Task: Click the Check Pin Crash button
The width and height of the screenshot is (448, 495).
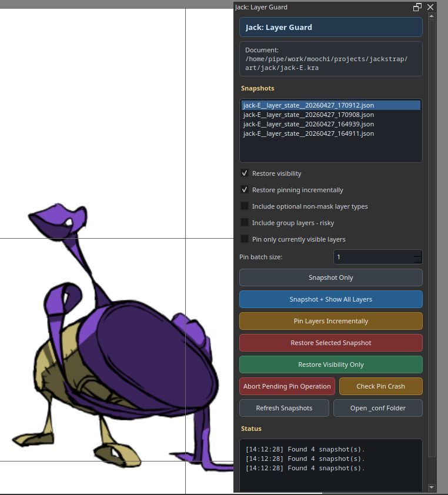Action: click(x=381, y=386)
